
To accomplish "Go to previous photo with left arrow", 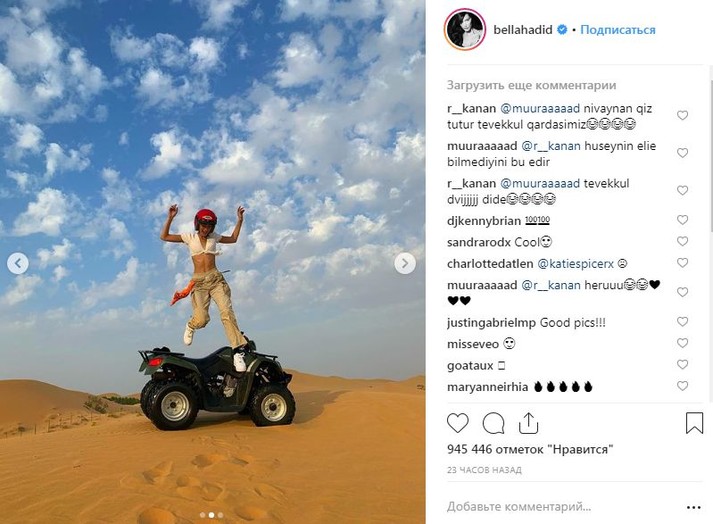I will 18,263.
